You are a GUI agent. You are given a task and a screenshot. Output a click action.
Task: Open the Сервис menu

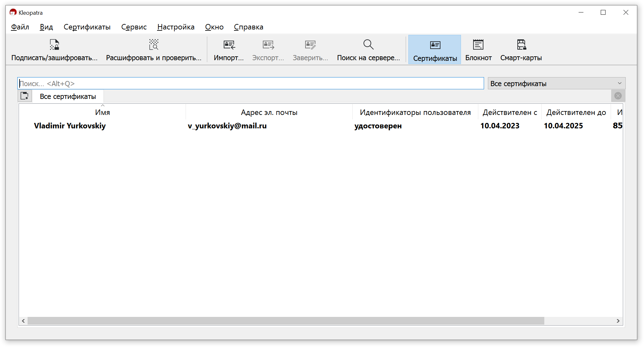pyautogui.click(x=134, y=27)
